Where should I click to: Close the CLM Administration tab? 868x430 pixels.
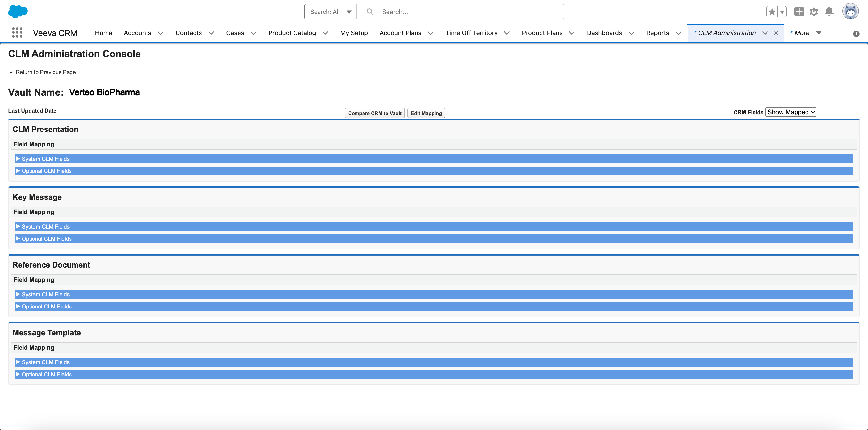coord(776,33)
